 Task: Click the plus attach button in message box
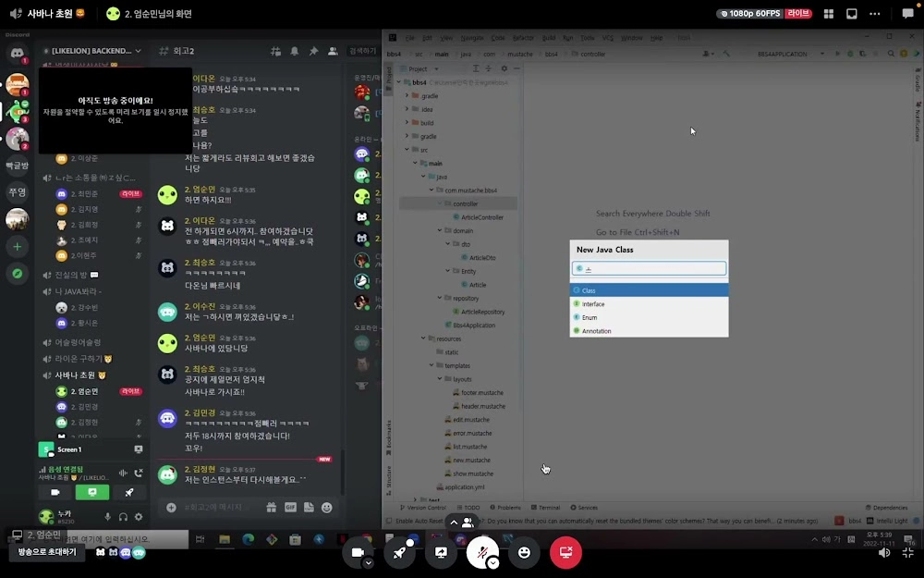click(x=171, y=507)
